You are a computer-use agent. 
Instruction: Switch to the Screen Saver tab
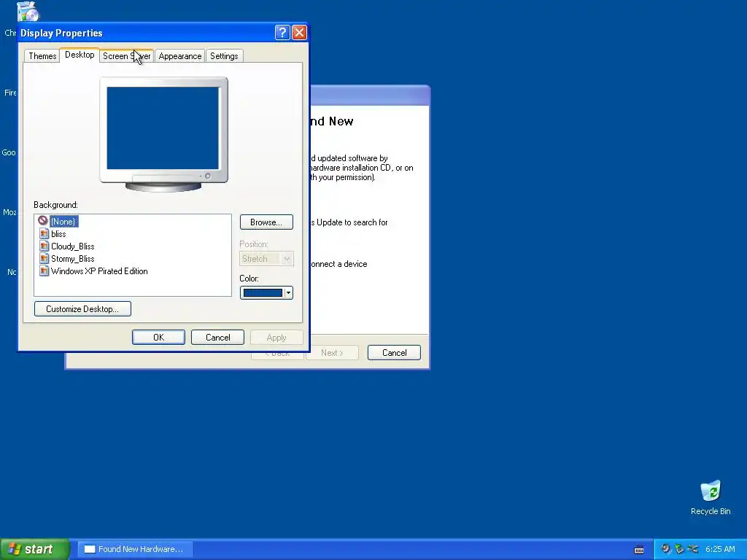click(127, 56)
